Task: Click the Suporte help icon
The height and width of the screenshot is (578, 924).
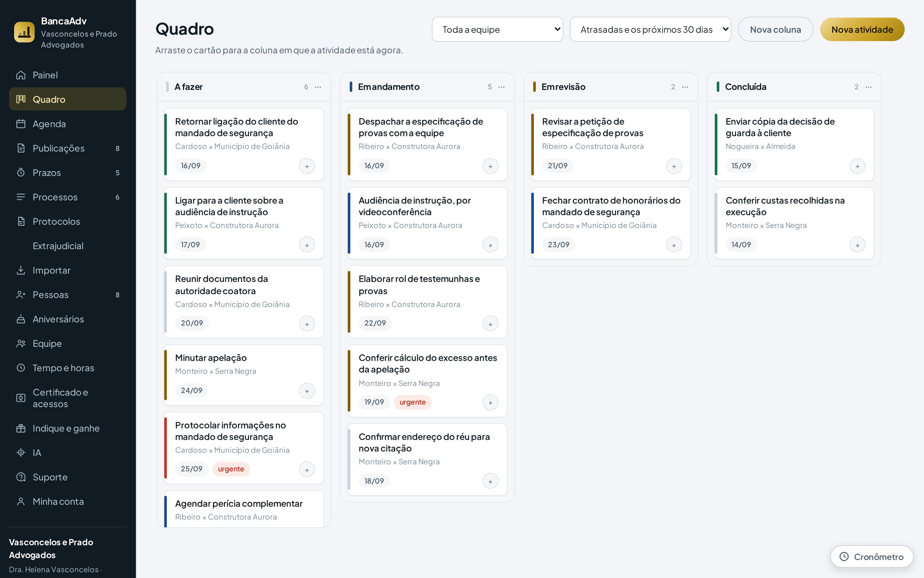Action: pos(21,477)
